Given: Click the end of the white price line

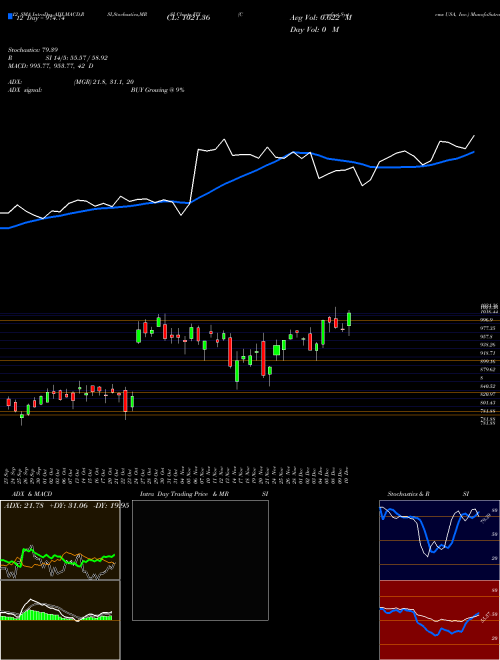Looking at the screenshot, I should (474, 136).
